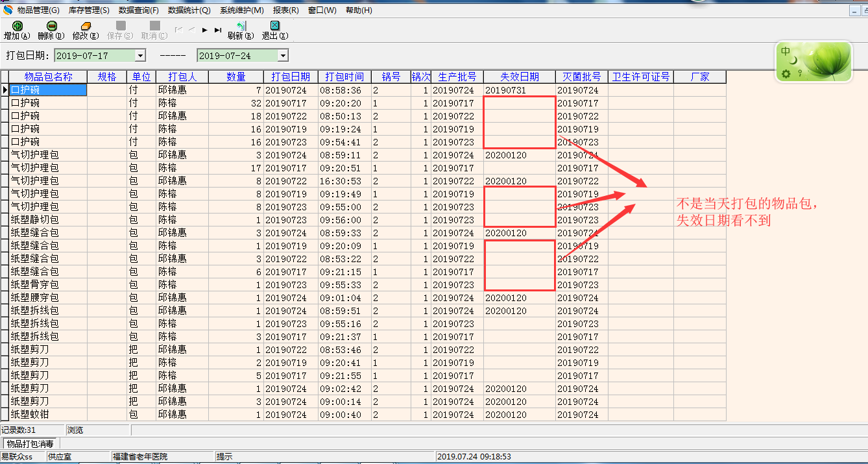Viewport: 868px width, 464px height.
Task: Click packing time cell 09:54:41
Action: click(x=344, y=142)
